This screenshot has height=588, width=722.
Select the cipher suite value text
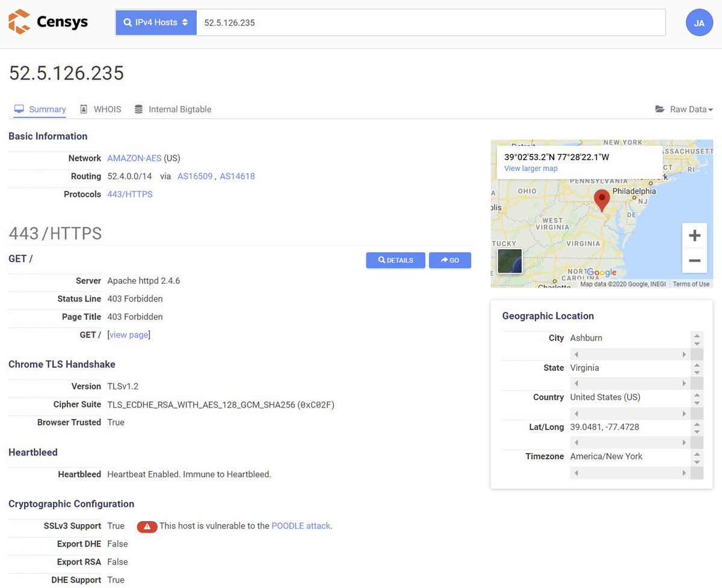221,404
